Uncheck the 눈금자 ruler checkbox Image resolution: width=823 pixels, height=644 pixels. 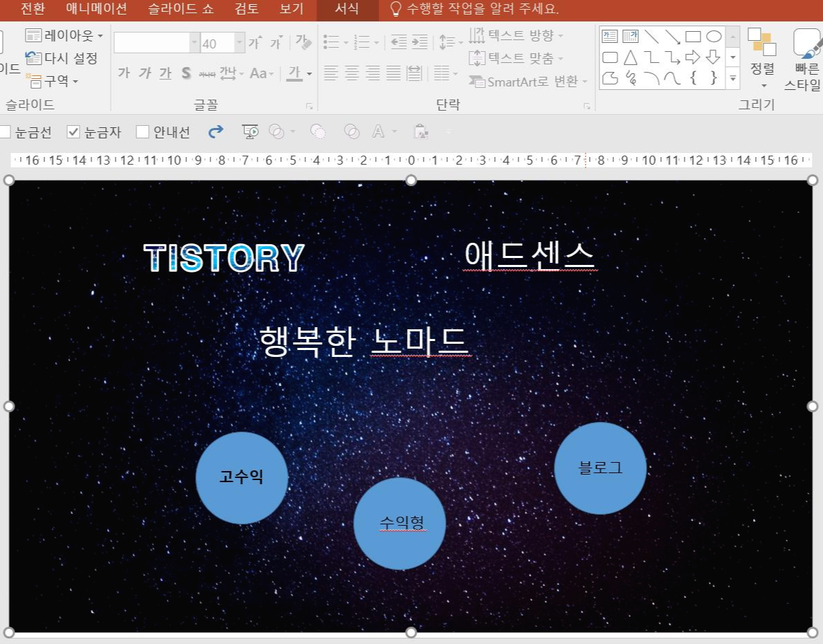pyautogui.click(x=73, y=131)
